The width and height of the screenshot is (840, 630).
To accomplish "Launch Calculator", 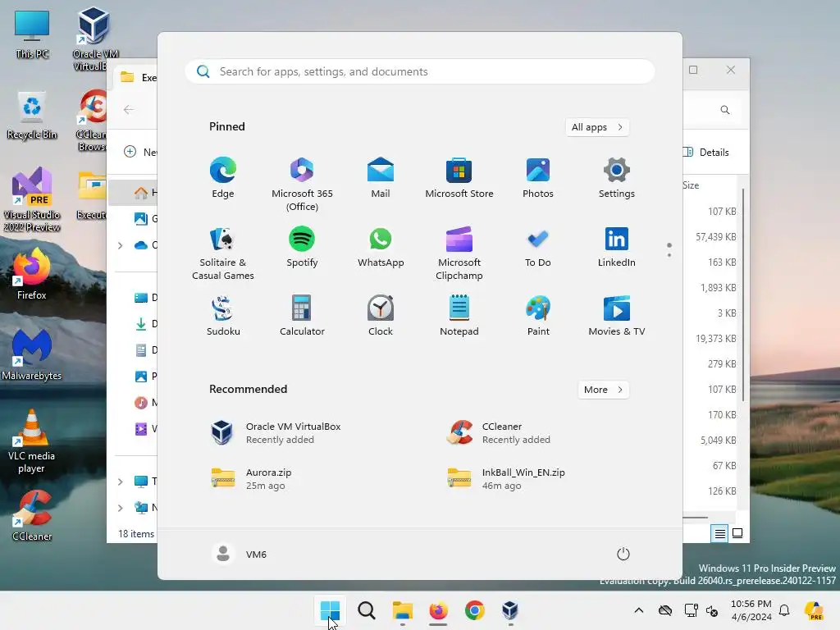I will click(302, 316).
